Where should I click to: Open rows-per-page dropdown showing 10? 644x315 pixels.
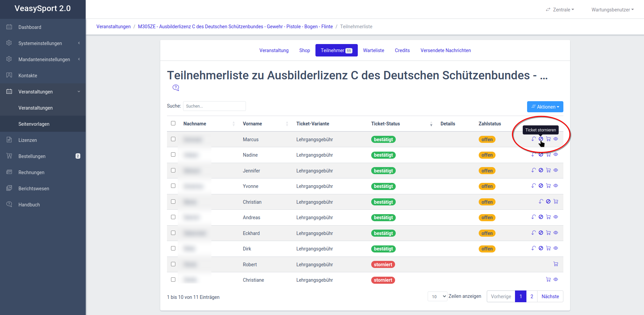pos(437,296)
